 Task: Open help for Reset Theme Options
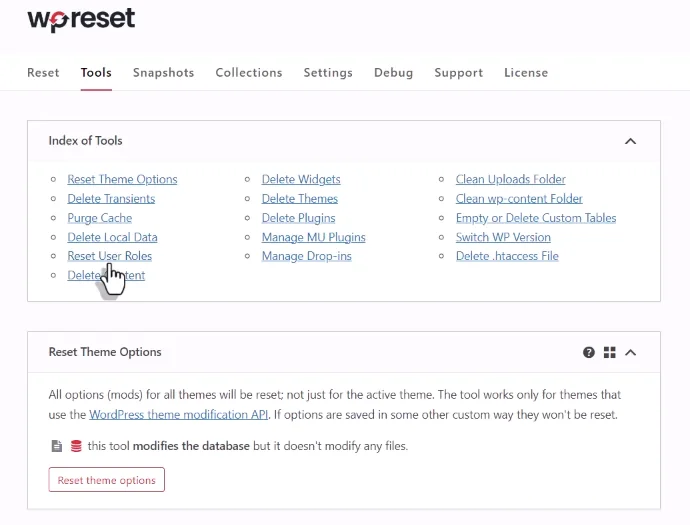pyautogui.click(x=588, y=352)
